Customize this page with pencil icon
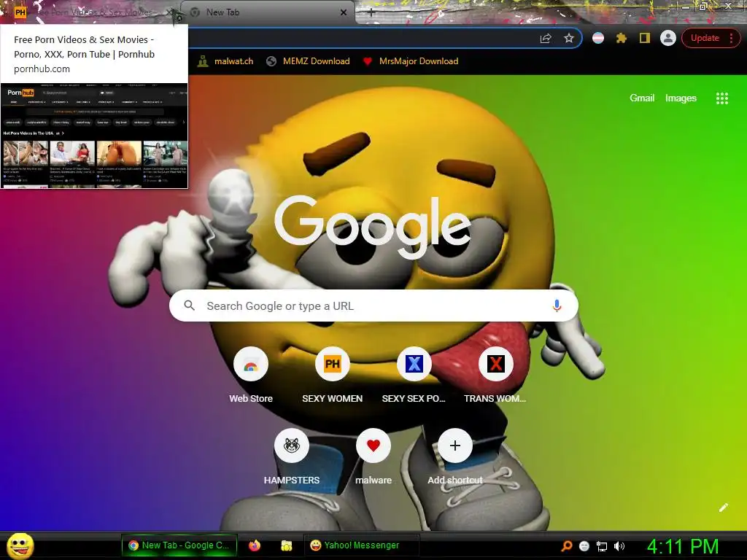Viewport: 747px width, 560px height. click(x=723, y=507)
